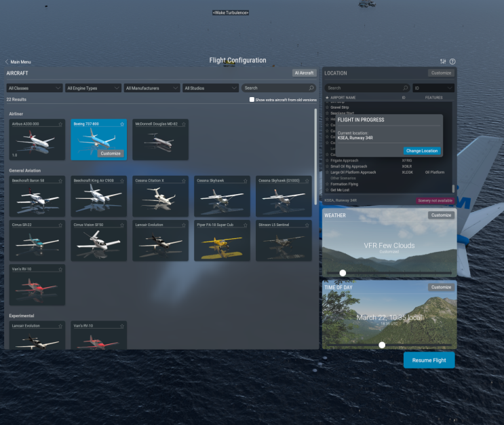Open the All Studios dropdown

pyautogui.click(x=211, y=88)
